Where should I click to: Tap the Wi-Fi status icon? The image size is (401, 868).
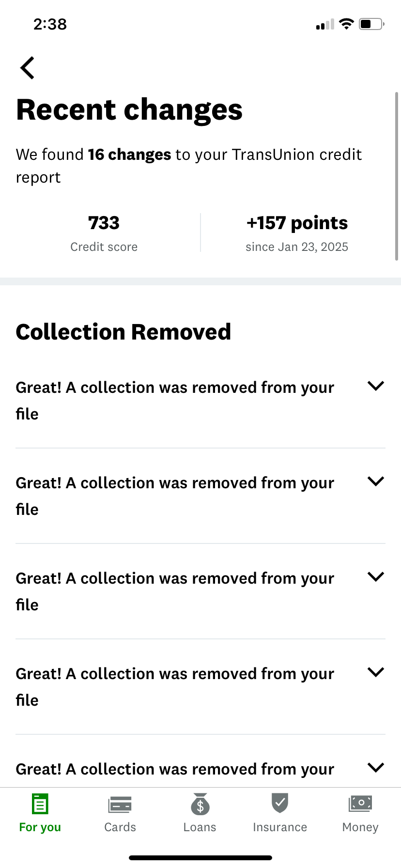[x=346, y=24]
